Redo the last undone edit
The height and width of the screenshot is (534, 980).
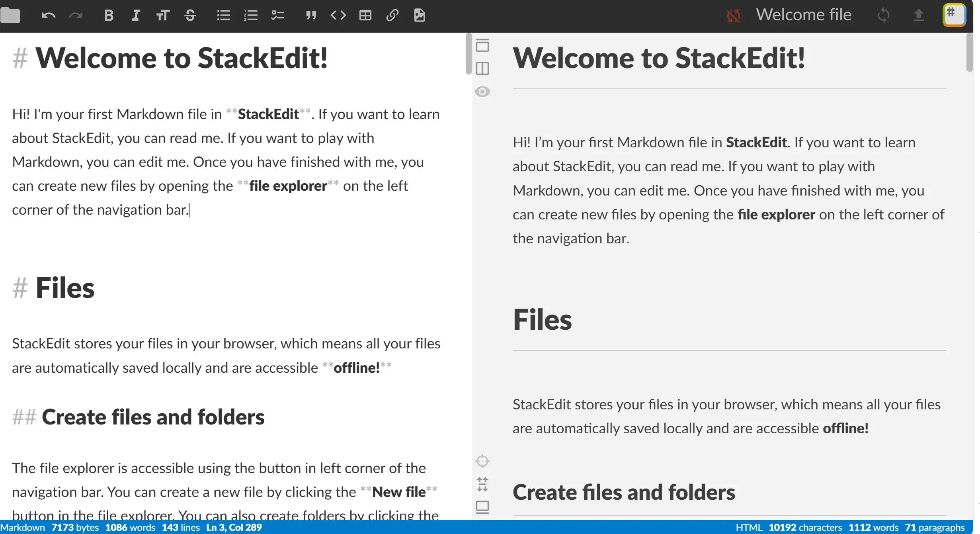tap(76, 16)
